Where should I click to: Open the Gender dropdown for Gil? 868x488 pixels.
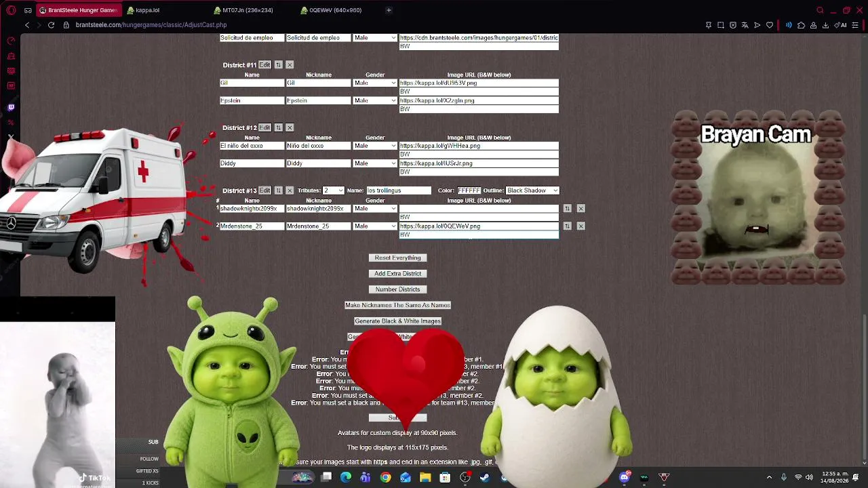pos(375,83)
